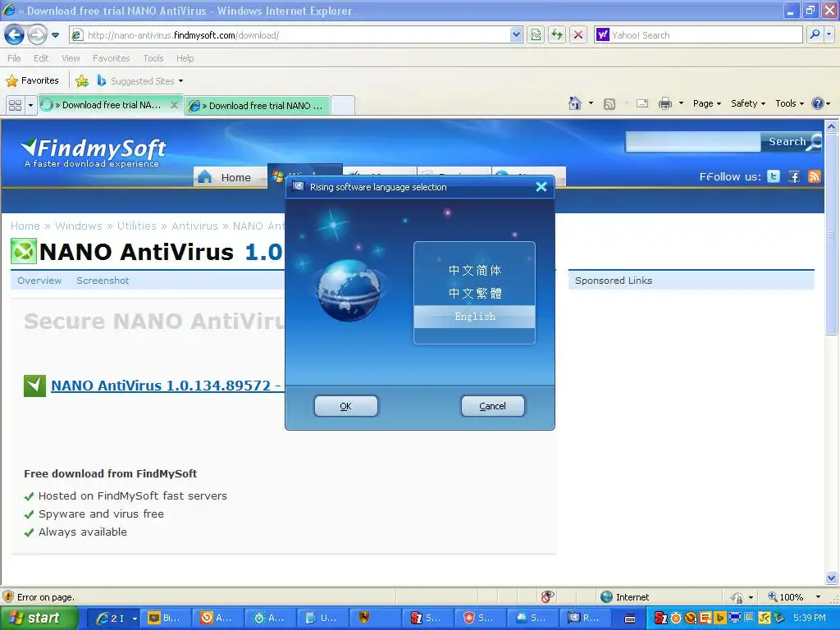Open the Page command bar menu

pos(706,103)
